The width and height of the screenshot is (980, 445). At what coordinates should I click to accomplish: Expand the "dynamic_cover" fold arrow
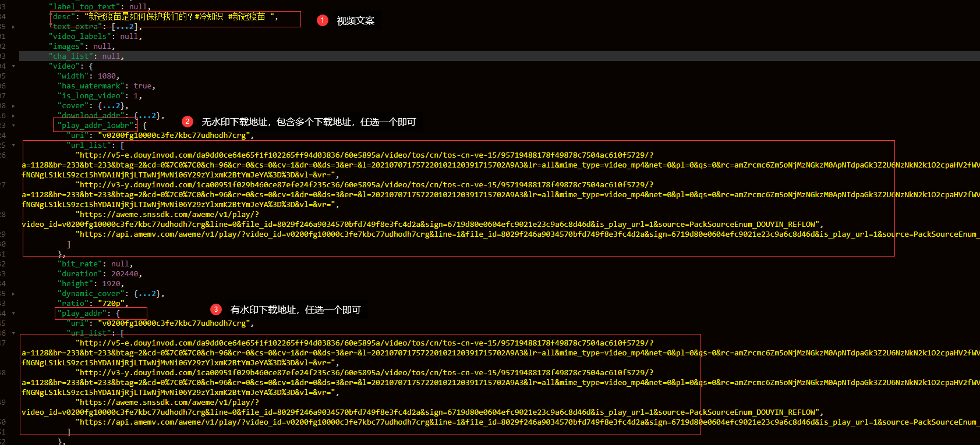tap(13, 294)
